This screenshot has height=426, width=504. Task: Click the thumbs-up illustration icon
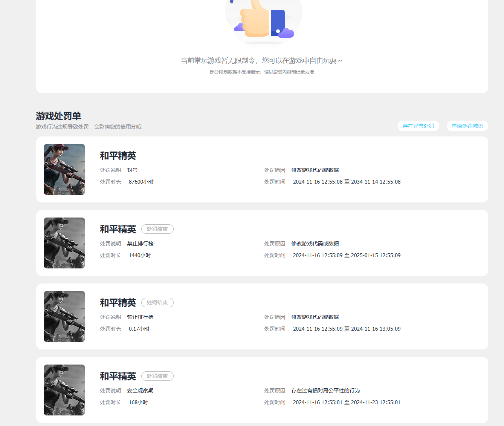click(x=263, y=20)
